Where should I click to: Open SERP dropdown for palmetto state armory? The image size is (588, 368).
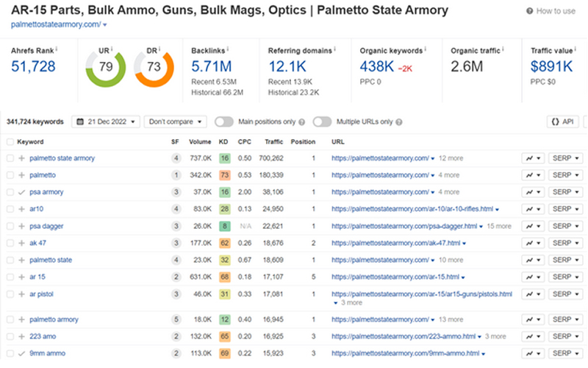[565, 158]
